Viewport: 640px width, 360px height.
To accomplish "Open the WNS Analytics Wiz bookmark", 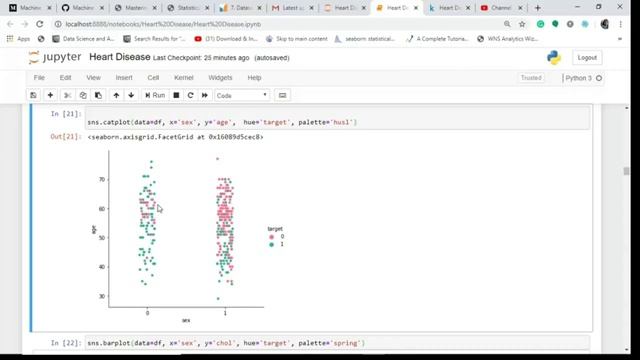I will pos(508,39).
